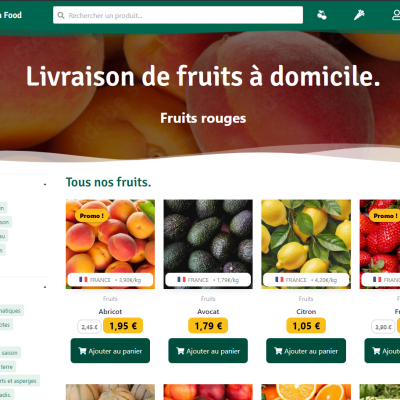Add Avocat to the cart
Image resolution: width=400 pixels, height=400 pixels.
pyautogui.click(x=208, y=351)
